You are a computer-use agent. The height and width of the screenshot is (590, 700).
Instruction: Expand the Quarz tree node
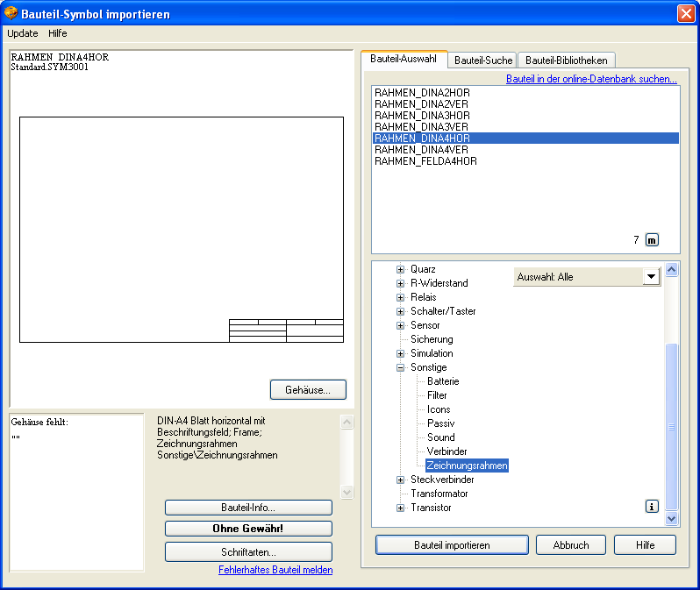pyautogui.click(x=401, y=269)
